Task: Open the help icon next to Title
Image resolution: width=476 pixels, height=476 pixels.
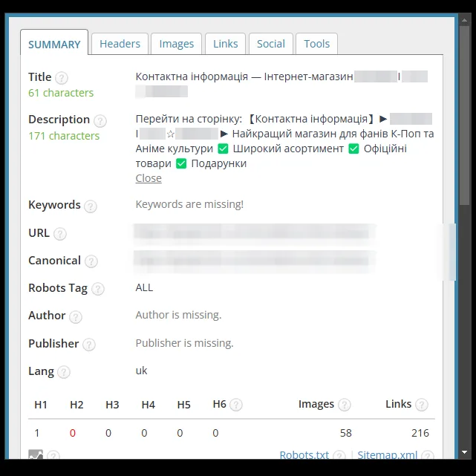Action: click(x=62, y=78)
